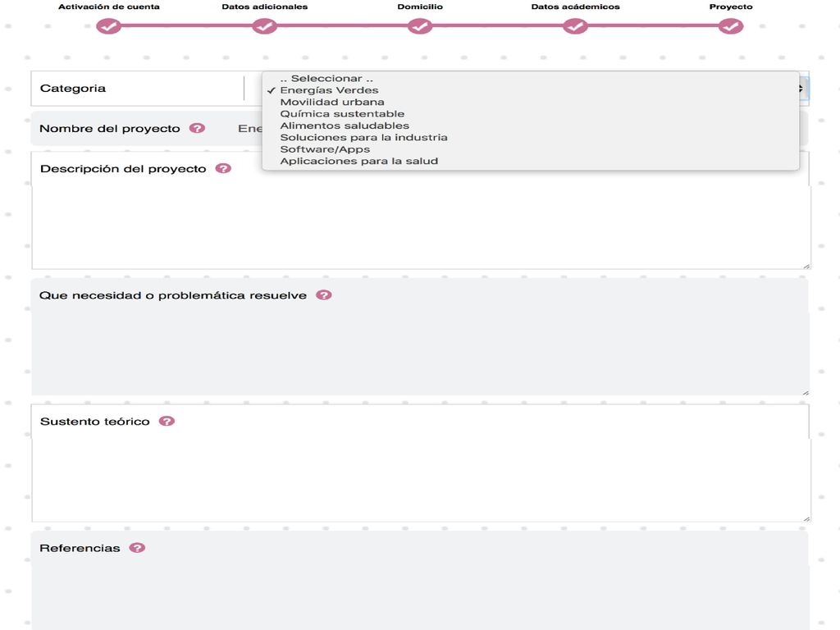This screenshot has width=840, height=630.
Task: Click the Categoria dropdown arrow
Action: pos(802,89)
